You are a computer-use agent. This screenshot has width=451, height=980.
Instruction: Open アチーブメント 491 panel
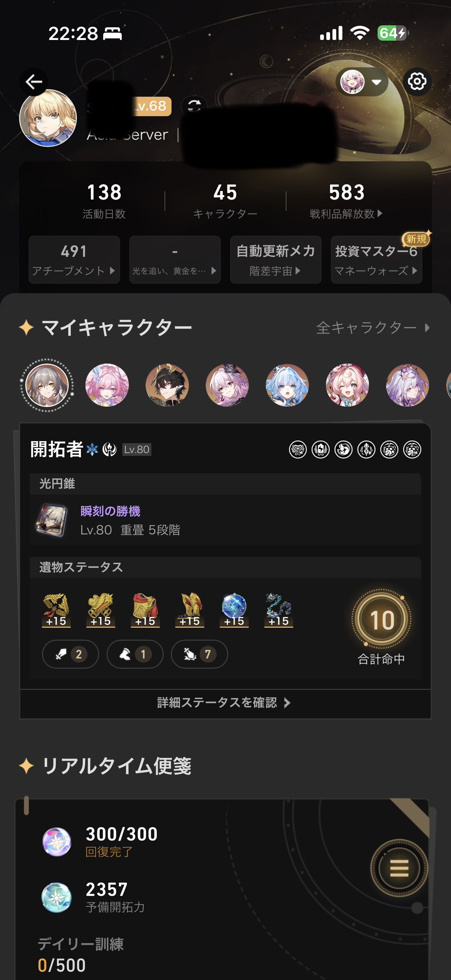point(74,259)
